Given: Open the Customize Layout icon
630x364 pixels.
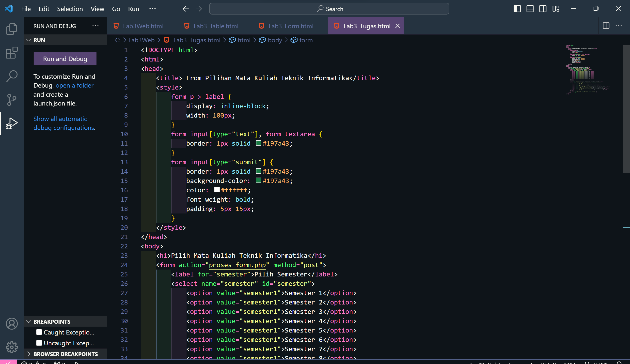Looking at the screenshot, I should click(556, 9).
